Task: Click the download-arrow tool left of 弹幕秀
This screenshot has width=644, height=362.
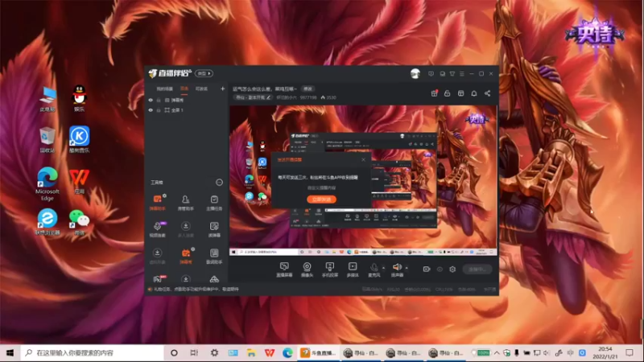Action: point(157,256)
